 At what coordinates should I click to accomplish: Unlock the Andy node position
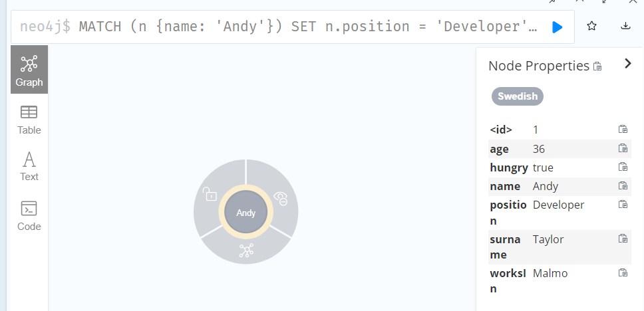(210, 194)
